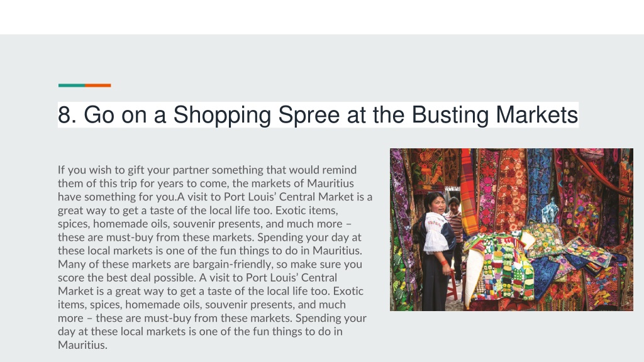644x362 pixels.
Task: Click the number "8." in the title
Action: [x=67, y=115]
